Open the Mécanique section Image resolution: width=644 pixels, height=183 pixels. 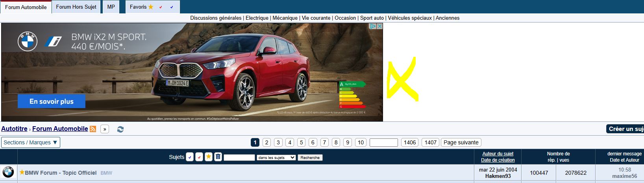(x=285, y=18)
